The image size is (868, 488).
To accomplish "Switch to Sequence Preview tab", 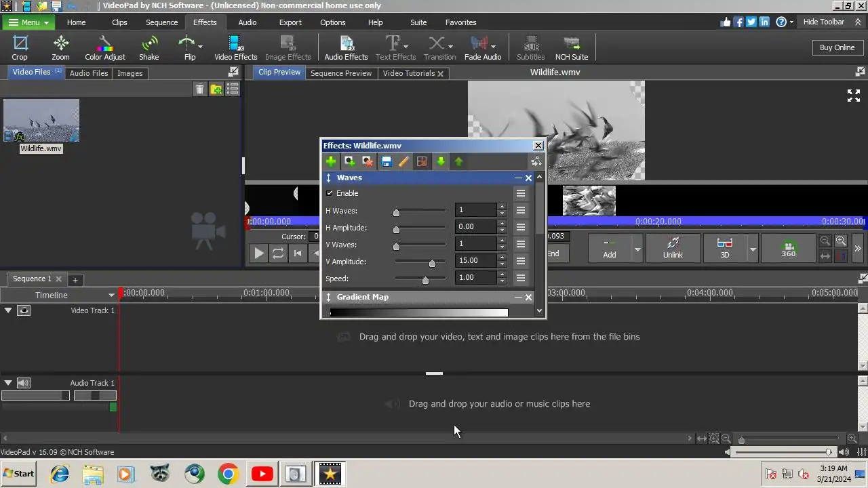I will click(341, 73).
